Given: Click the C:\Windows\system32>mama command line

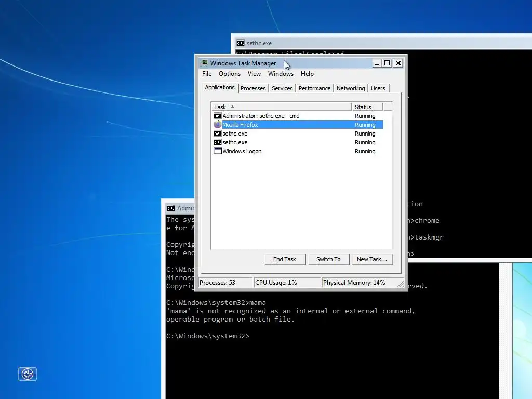Looking at the screenshot, I should (x=216, y=303).
